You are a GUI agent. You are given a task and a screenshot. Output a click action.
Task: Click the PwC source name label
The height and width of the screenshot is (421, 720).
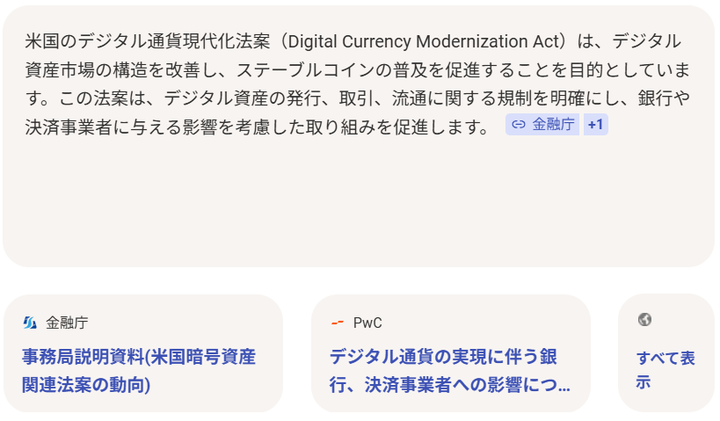[367, 322]
